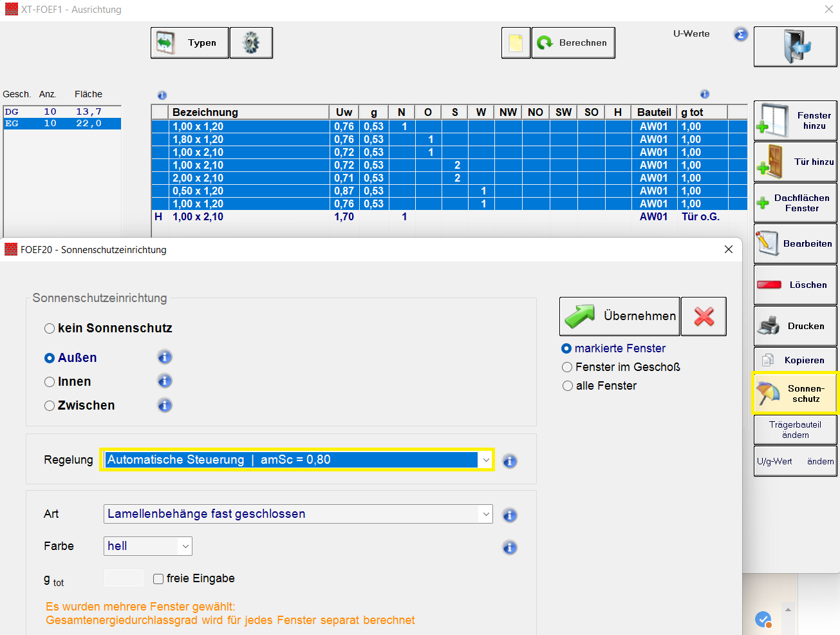Click info icon next to Art dropdown

click(510, 515)
